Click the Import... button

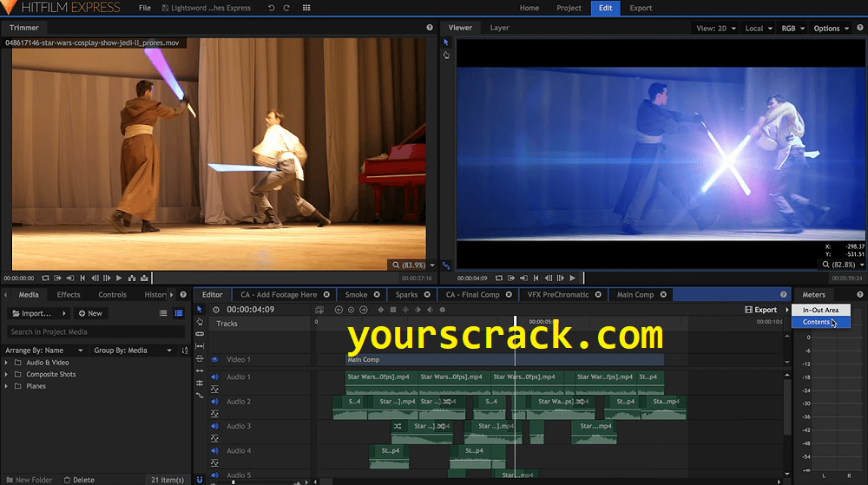click(38, 313)
